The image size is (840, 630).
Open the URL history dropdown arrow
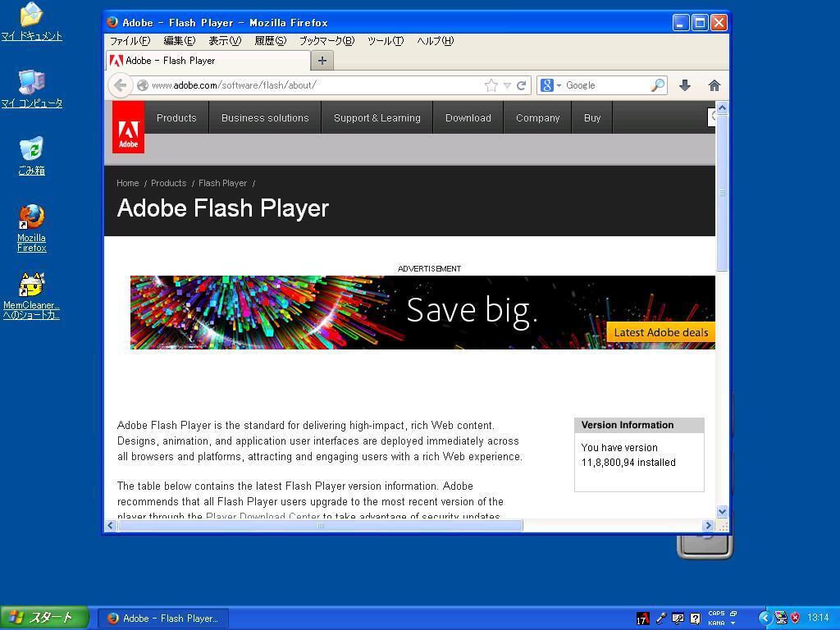pos(507,85)
